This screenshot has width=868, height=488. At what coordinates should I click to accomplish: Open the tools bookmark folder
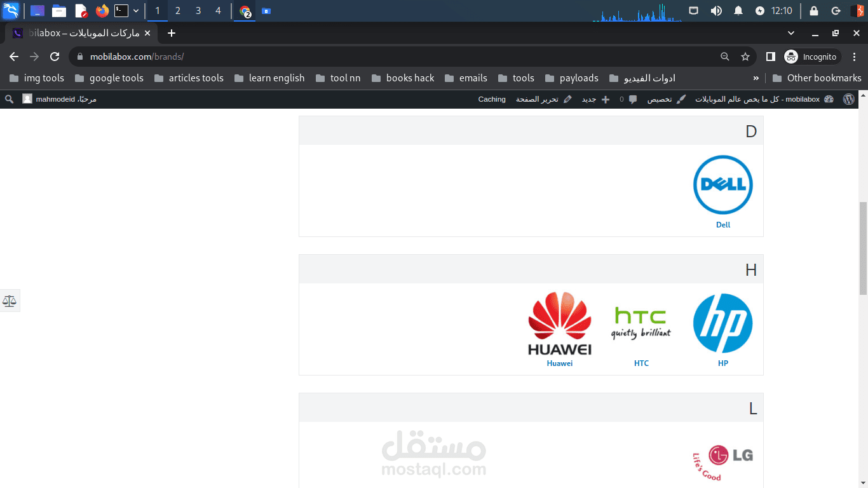point(516,78)
